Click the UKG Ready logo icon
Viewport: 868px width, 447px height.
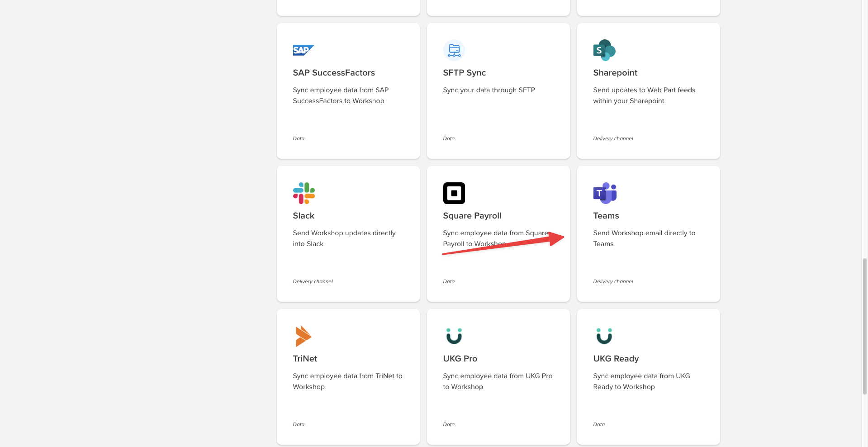(604, 336)
